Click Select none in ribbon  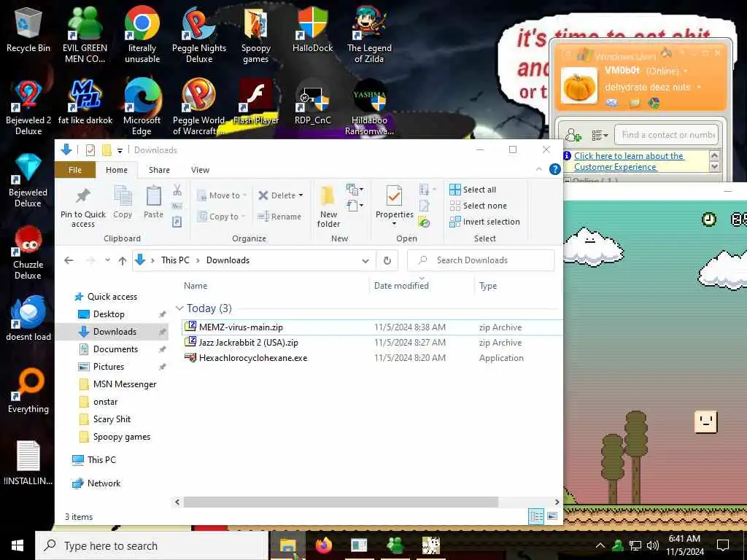[x=479, y=206]
